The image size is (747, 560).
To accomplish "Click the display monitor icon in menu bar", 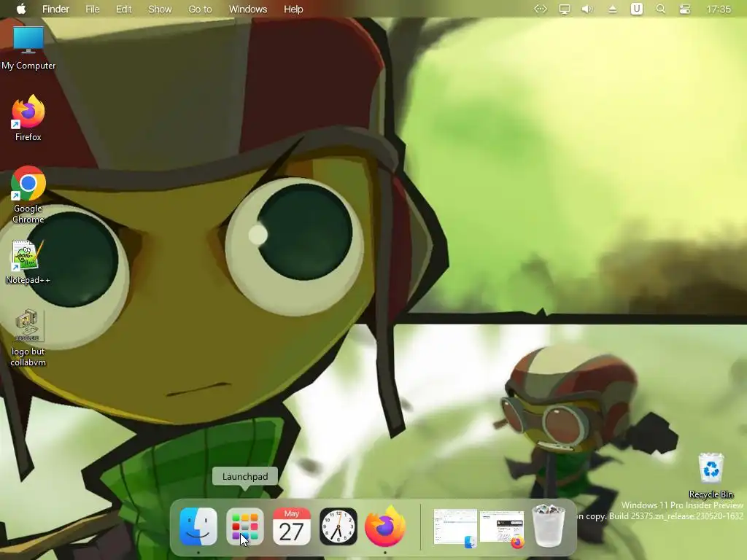I will coord(564,9).
